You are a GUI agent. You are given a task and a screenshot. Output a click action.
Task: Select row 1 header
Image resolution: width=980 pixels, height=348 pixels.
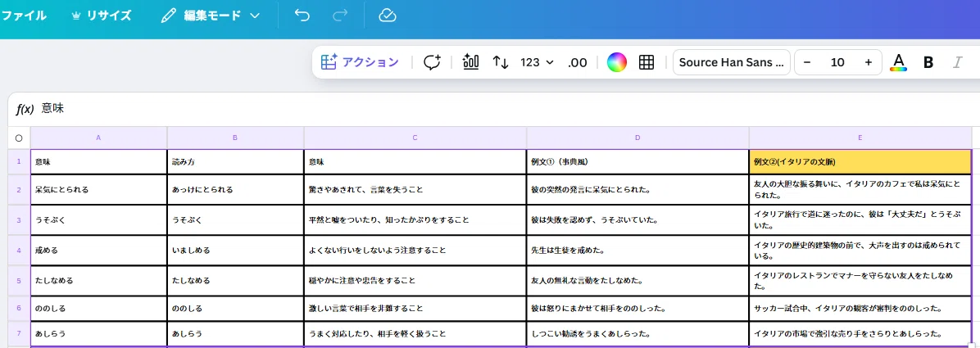tap(19, 162)
